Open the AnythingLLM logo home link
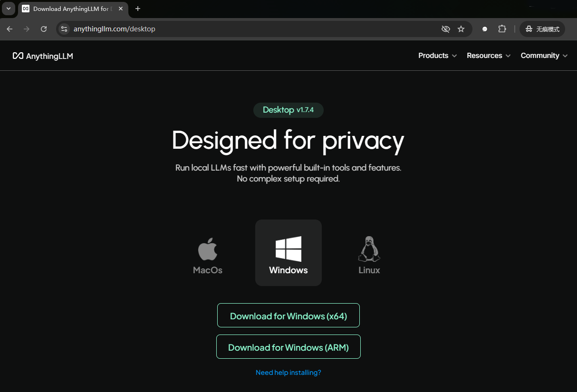This screenshot has height=392, width=577. (43, 56)
